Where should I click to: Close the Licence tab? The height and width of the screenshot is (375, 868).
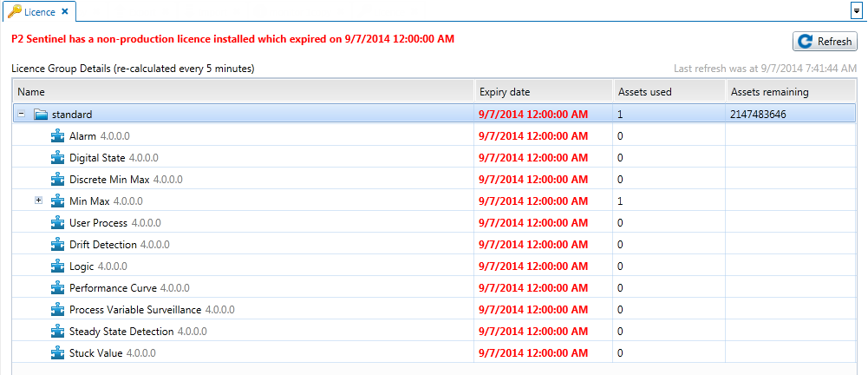[65, 11]
